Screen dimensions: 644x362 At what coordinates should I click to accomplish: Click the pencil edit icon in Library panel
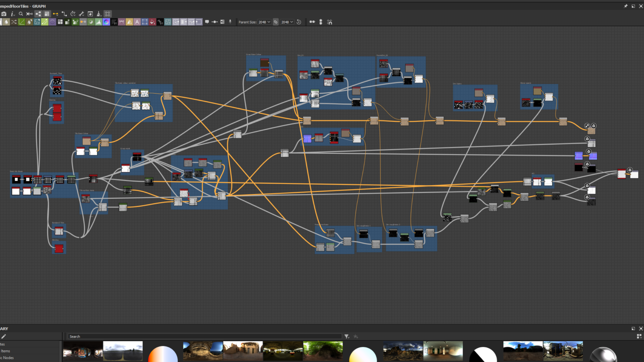pos(4,336)
